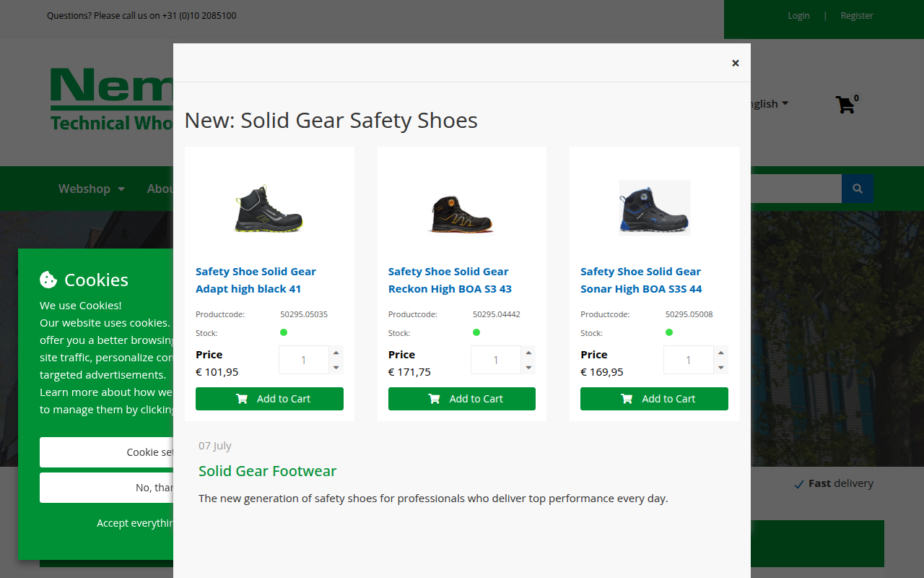This screenshot has height=578, width=924.
Task: Click product code 50295.05008
Action: [689, 314]
